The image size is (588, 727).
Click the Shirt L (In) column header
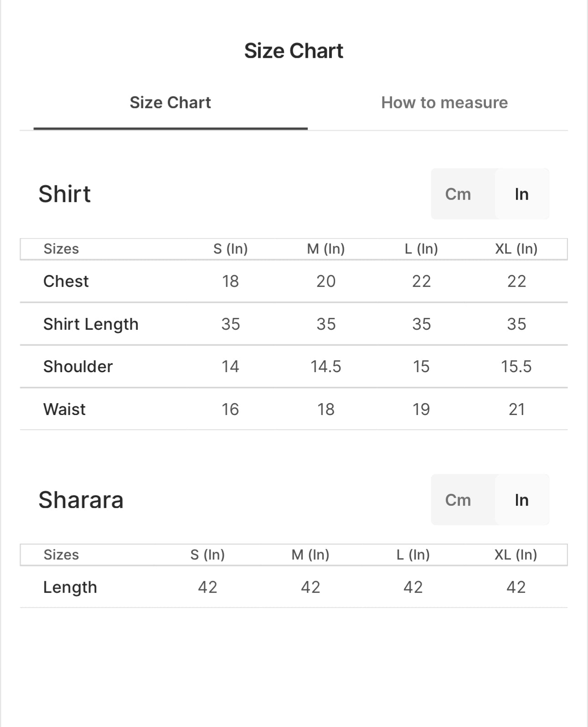click(x=421, y=249)
